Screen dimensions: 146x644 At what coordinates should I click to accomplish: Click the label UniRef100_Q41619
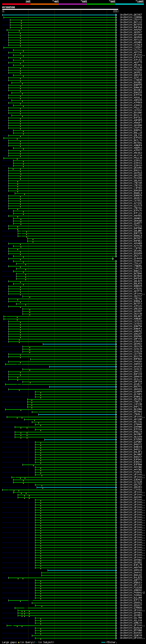coord(131,367)
